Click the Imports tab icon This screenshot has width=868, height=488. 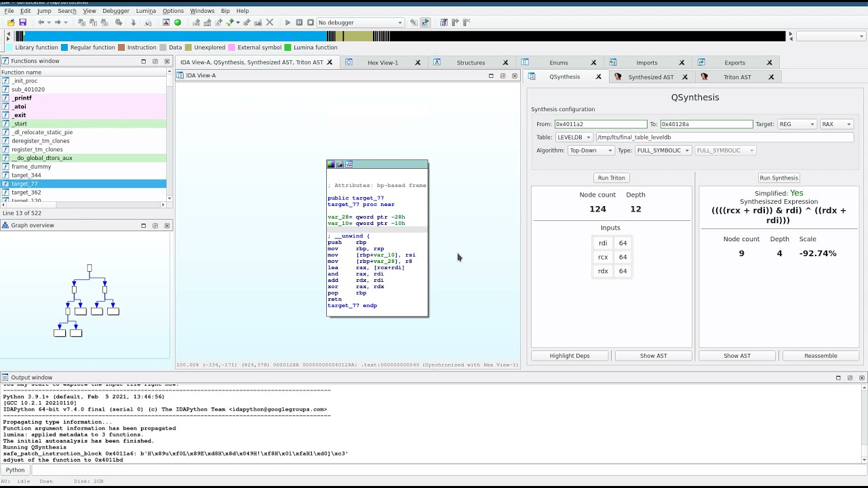pos(613,62)
